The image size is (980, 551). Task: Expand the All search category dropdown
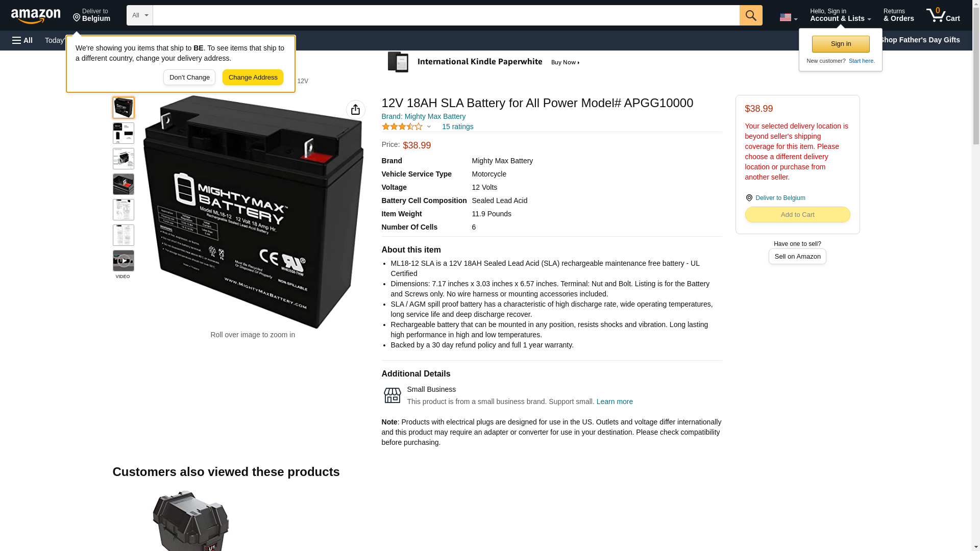(139, 15)
